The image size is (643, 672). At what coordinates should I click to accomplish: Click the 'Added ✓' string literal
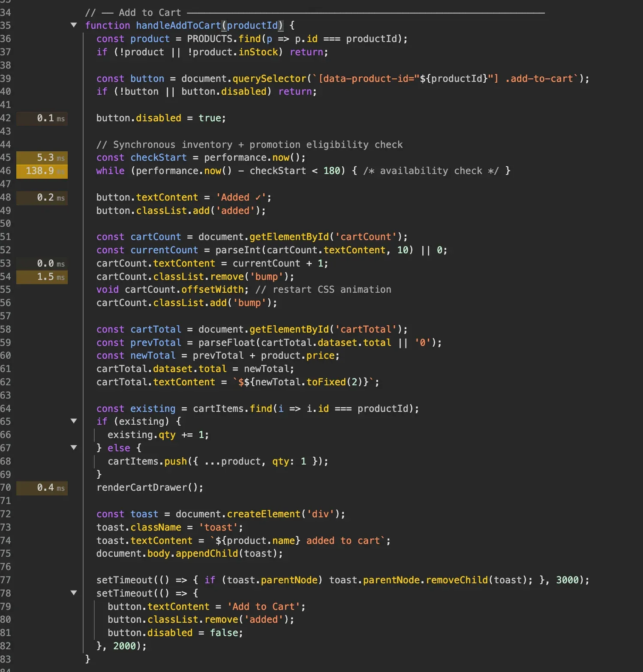(x=241, y=198)
